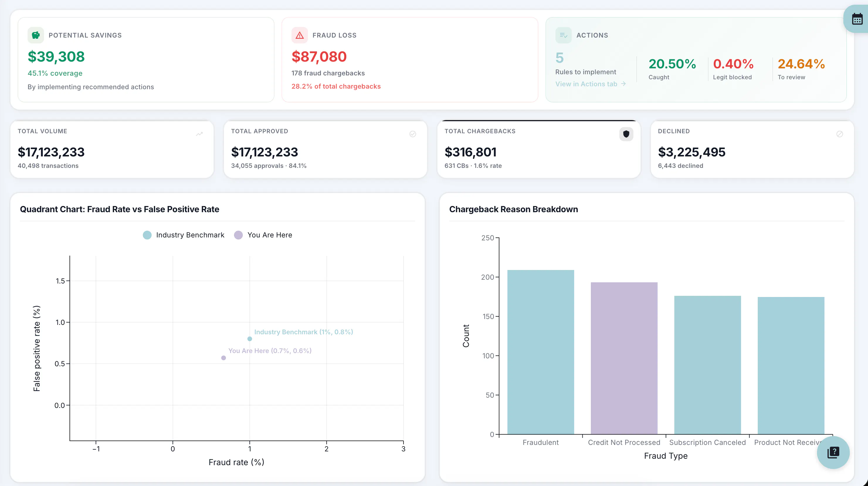Click the Industry Benchmark data point
This screenshot has width=868, height=486.
(x=250, y=339)
